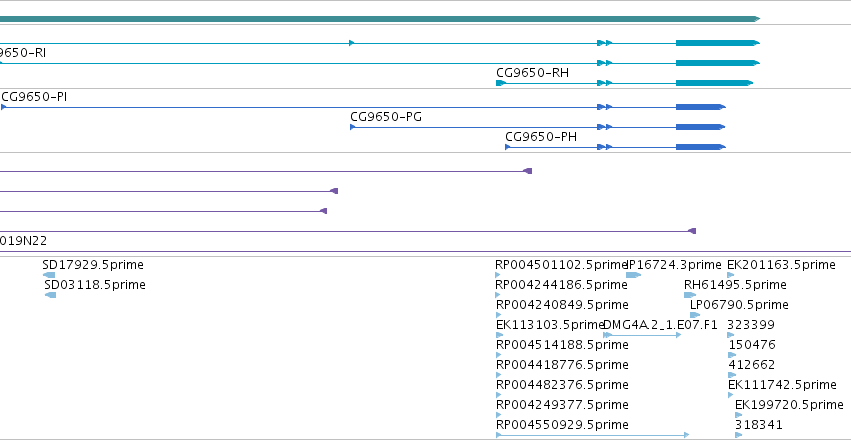Select the RP004244186.5prime label

pos(562,285)
